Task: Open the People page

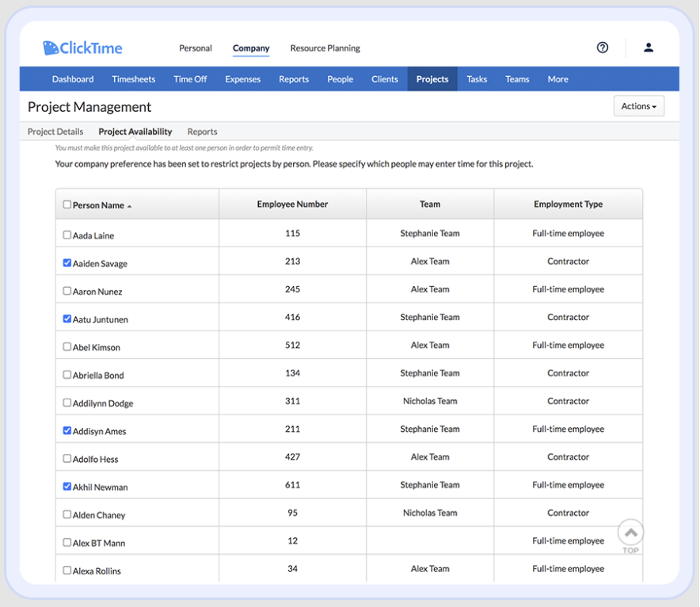Action: 340,79
